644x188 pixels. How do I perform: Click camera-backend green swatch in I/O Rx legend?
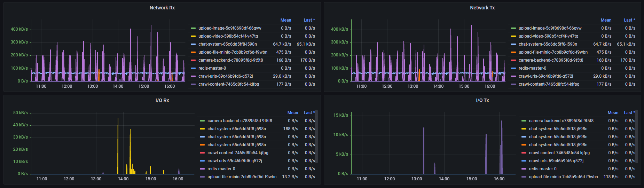[202, 121]
